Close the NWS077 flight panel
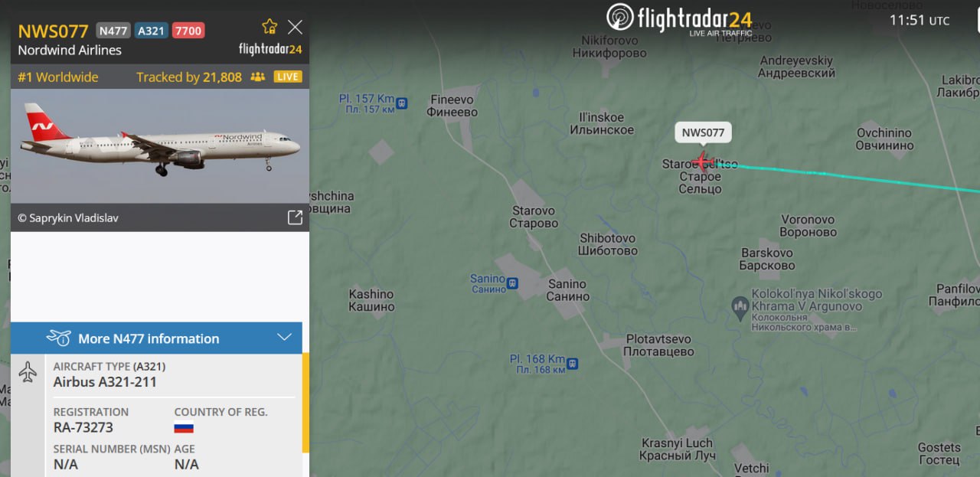Viewport: 980px width, 477px height. click(295, 27)
